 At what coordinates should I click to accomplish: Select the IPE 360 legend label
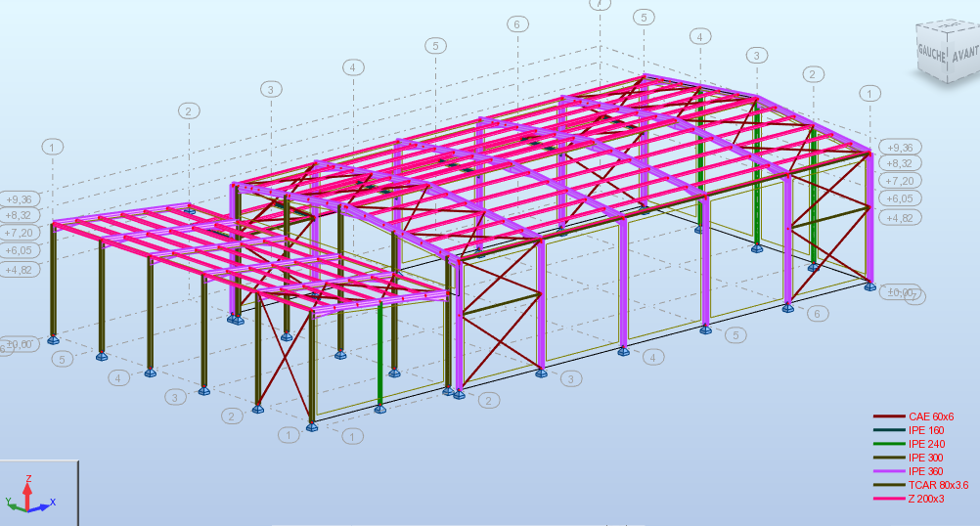click(x=926, y=471)
